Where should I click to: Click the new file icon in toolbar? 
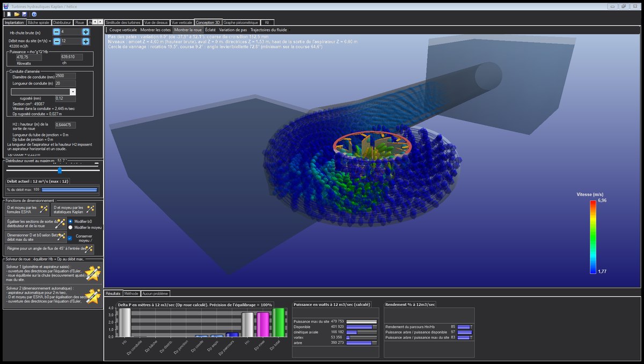click(9, 14)
